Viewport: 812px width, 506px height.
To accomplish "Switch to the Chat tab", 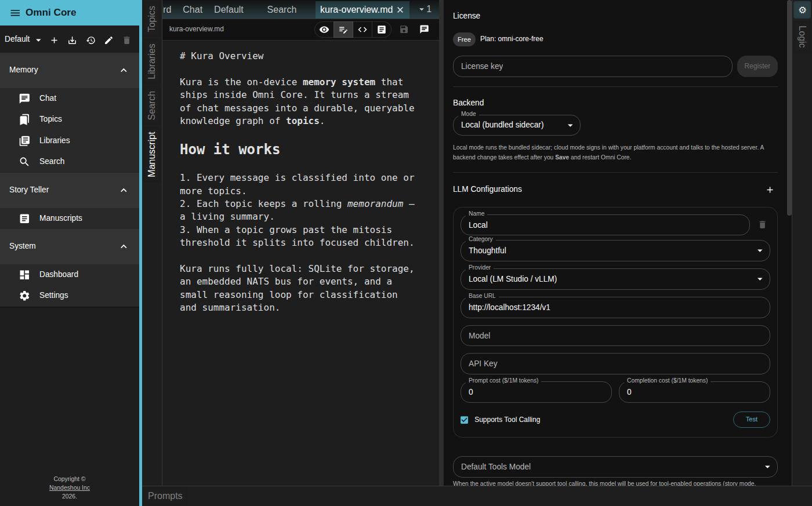I will pos(193,9).
